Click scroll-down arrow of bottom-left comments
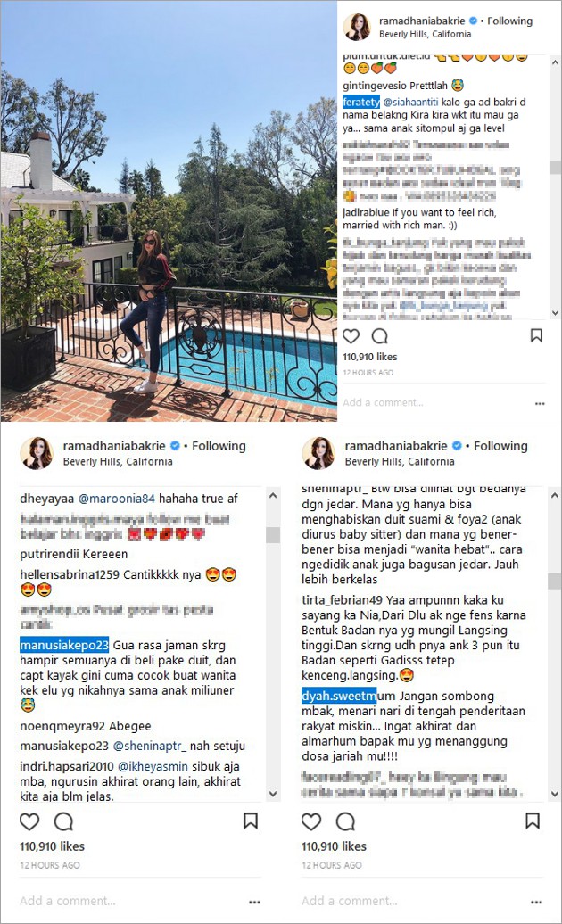This screenshot has width=562, height=924. (273, 795)
